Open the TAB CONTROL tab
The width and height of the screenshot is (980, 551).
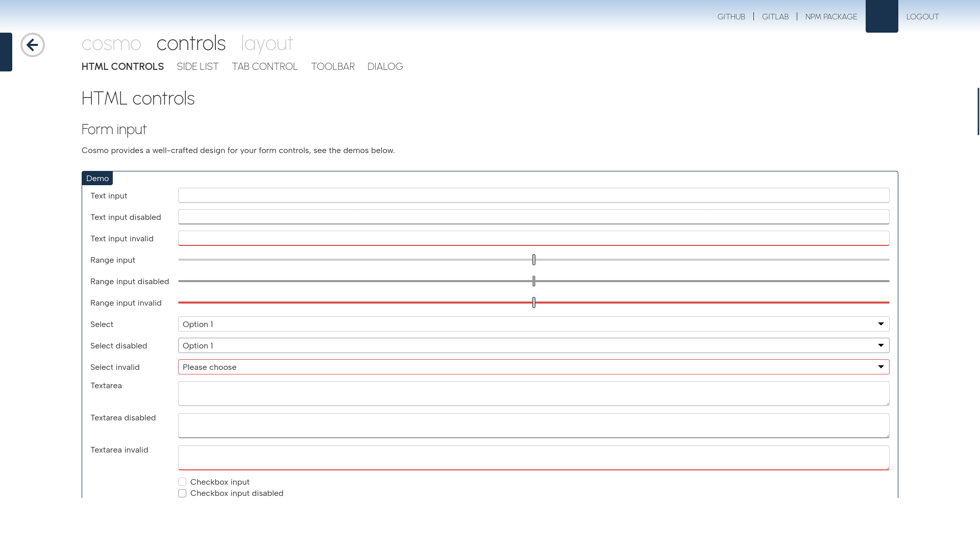point(264,66)
